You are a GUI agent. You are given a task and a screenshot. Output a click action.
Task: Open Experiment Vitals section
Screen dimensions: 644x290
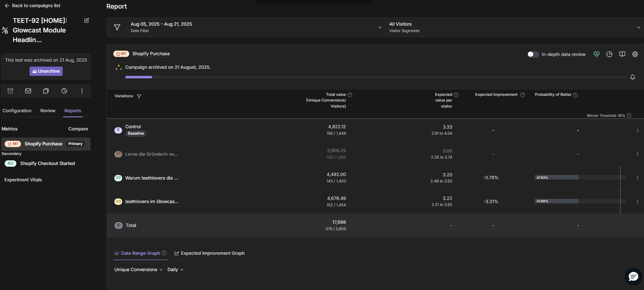(23, 180)
